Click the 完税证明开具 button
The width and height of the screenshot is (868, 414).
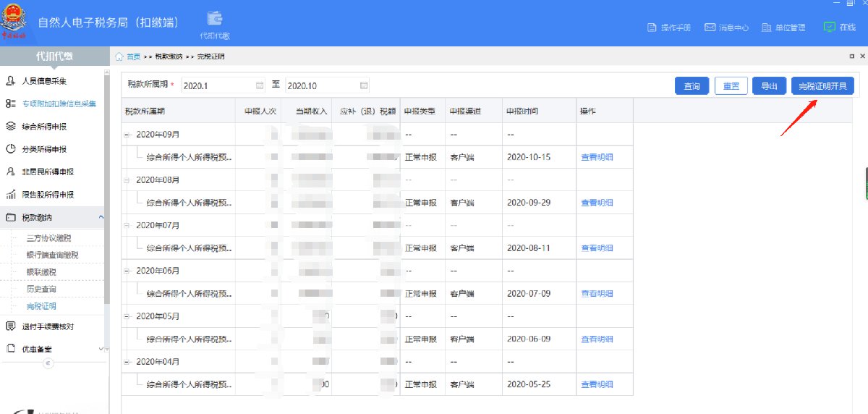[x=822, y=86]
